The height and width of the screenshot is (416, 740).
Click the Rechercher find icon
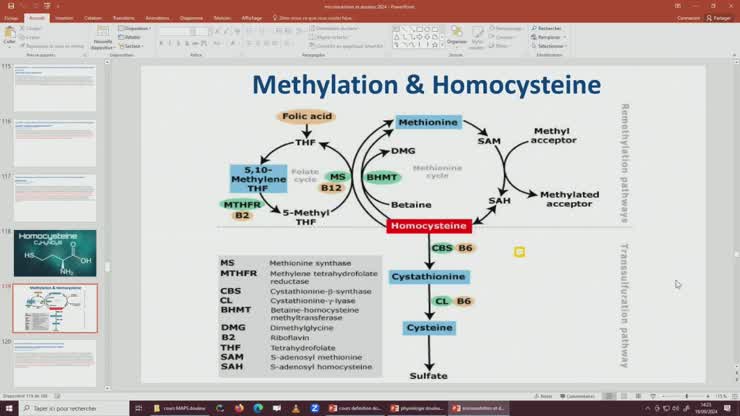[548, 28]
